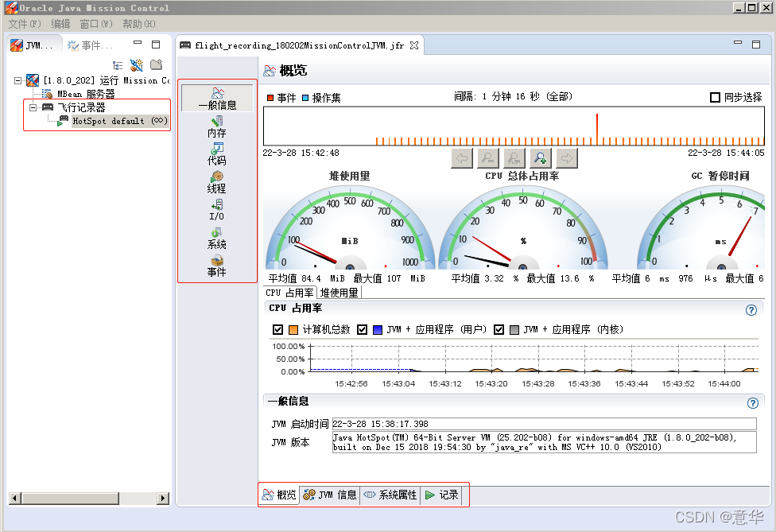The width and height of the screenshot is (776, 532).
Task: Click the middle zoom-to-selection magnifier button
Action: [x=514, y=158]
